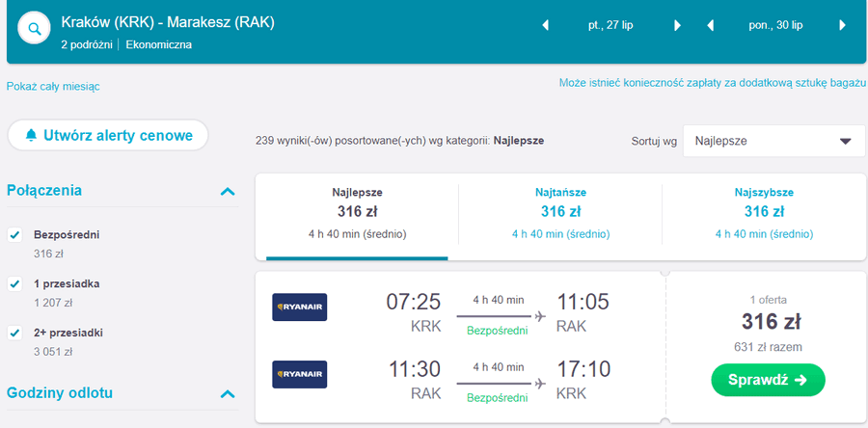Screen dimensions: 868x428
Task: Click Ryanair logo on outbound flight
Action: [300, 307]
